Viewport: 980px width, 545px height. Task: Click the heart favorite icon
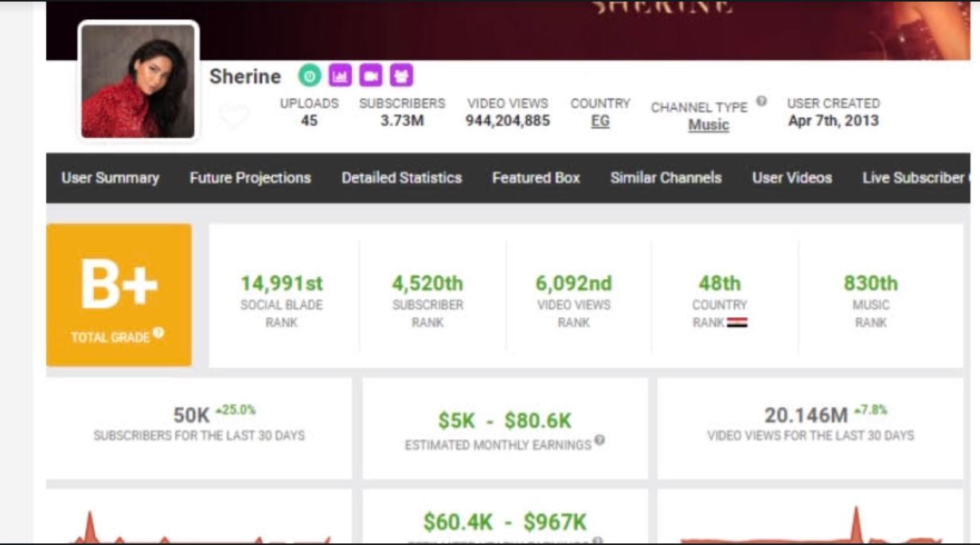234,117
